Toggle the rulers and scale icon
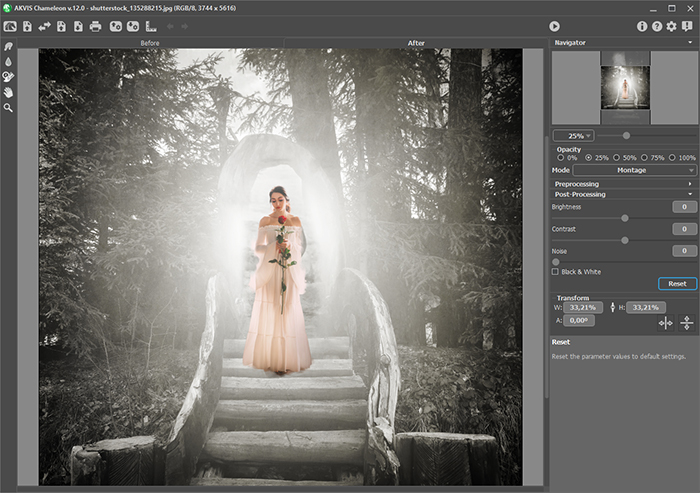The image size is (700, 493). click(x=151, y=26)
